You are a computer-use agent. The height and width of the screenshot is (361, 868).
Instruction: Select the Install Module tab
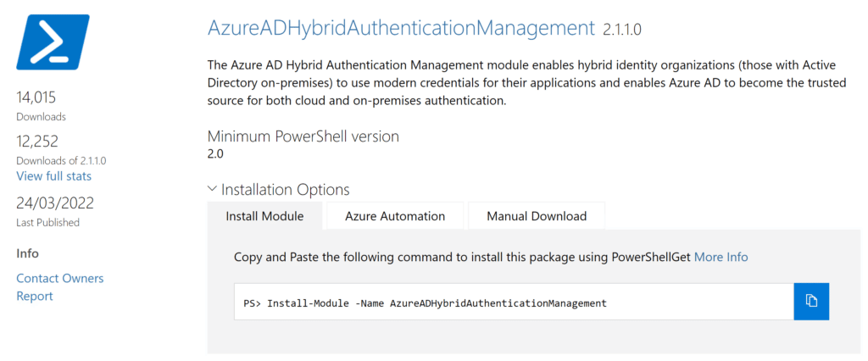(x=264, y=216)
